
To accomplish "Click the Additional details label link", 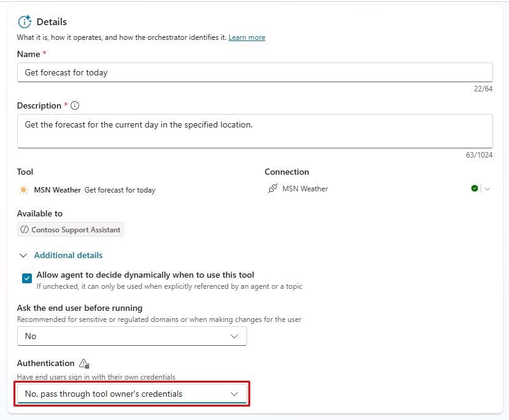I will (x=68, y=255).
